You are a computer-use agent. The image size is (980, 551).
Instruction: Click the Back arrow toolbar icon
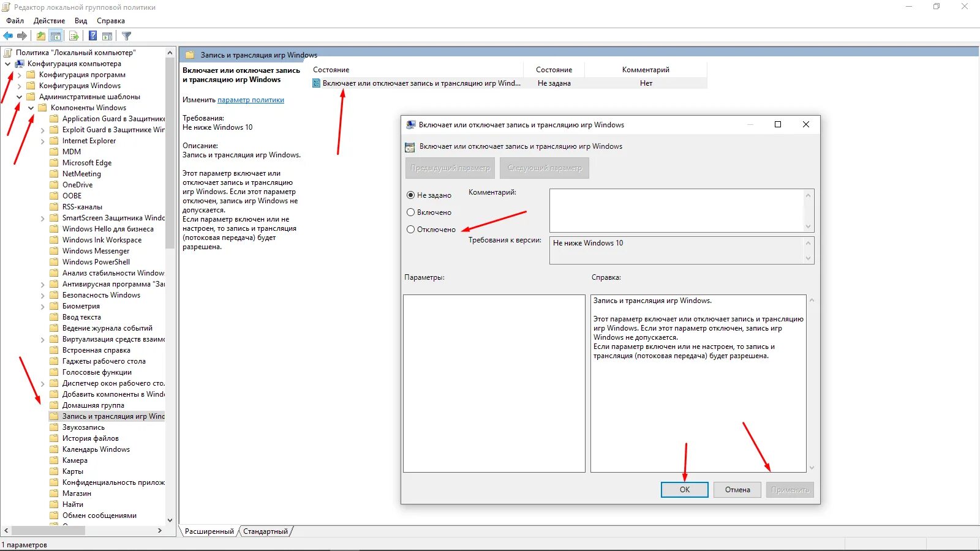pos(8,36)
